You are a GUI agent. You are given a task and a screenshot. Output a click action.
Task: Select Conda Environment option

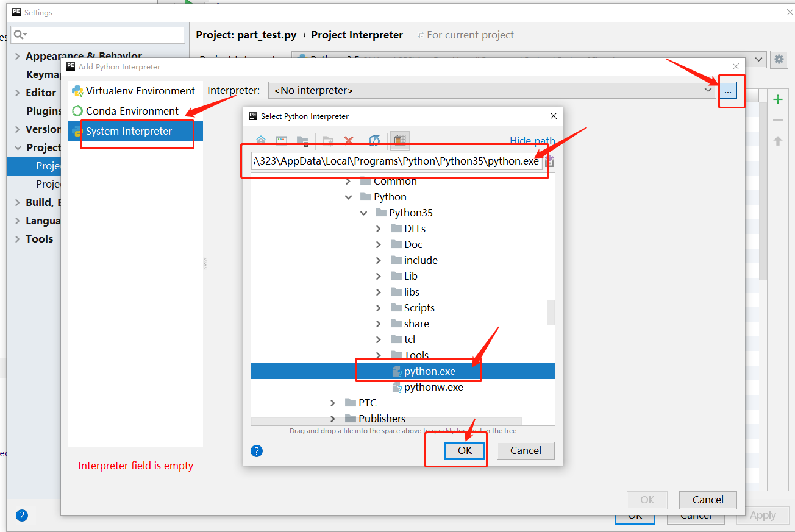(135, 111)
